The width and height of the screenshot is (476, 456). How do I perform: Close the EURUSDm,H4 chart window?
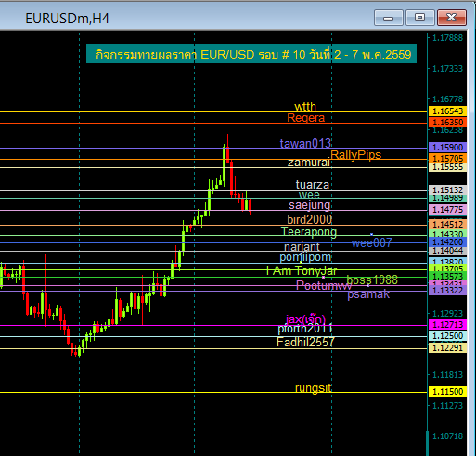[x=452, y=18]
